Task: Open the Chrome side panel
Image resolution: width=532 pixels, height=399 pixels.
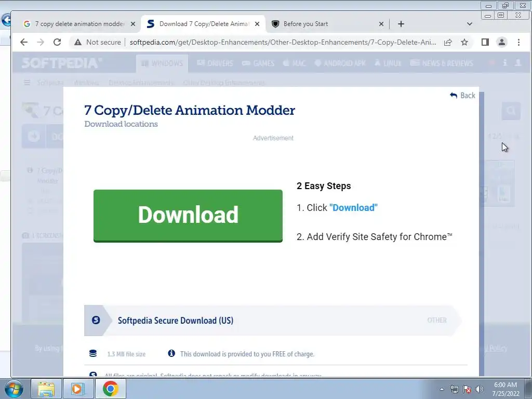Action: click(485, 42)
